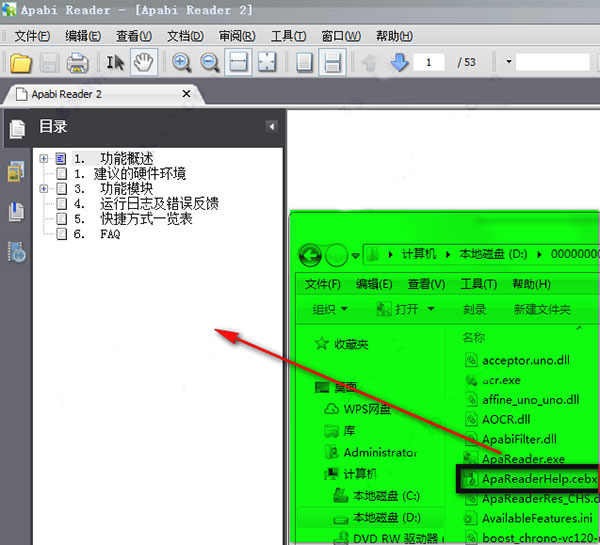Open the 组织 dropdown in Explorer
The image size is (600, 545).
coord(330,309)
